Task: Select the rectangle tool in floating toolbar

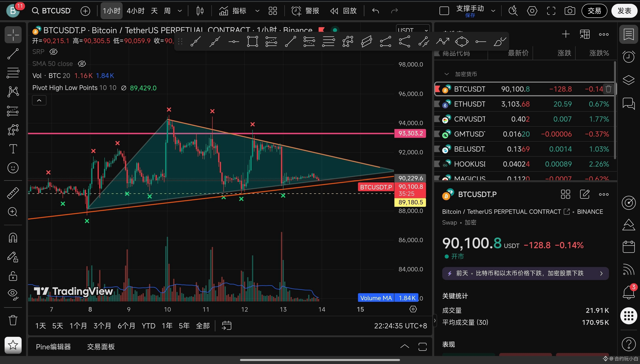Action: click(252, 42)
